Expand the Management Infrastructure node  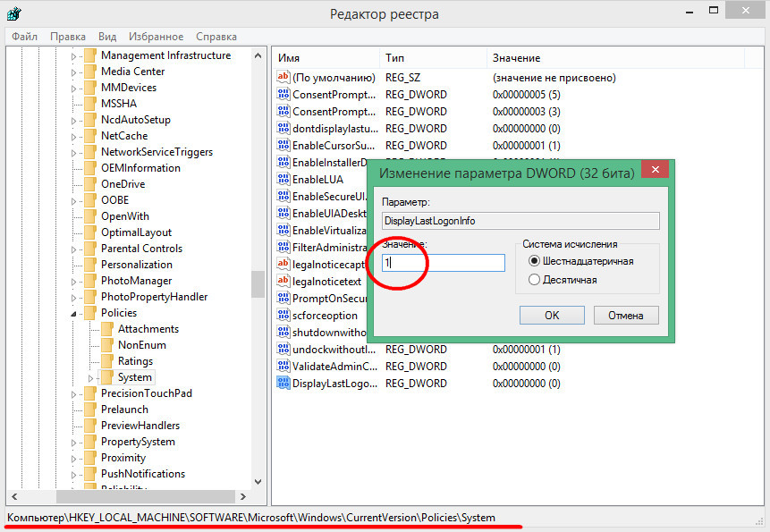tap(74, 55)
